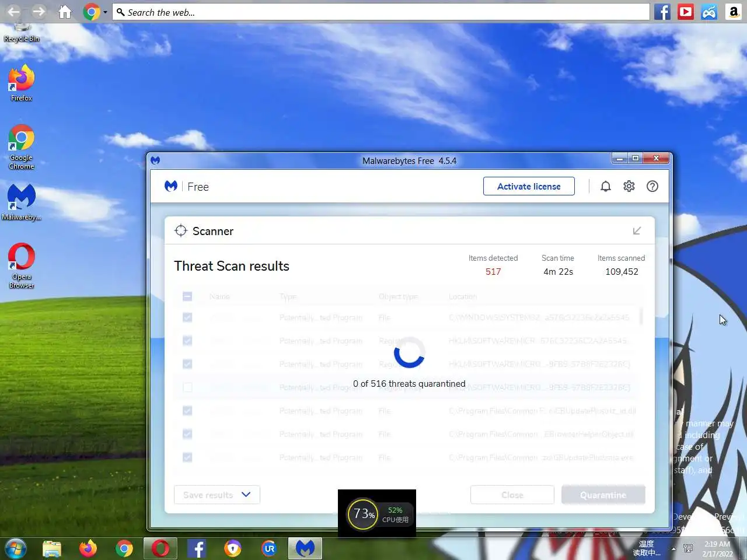Click the Object type column header
Screen dimensions: 747x560
[398, 296]
